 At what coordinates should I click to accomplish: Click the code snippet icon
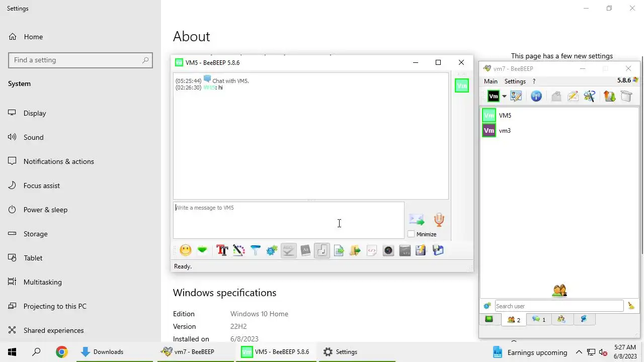(x=372, y=250)
